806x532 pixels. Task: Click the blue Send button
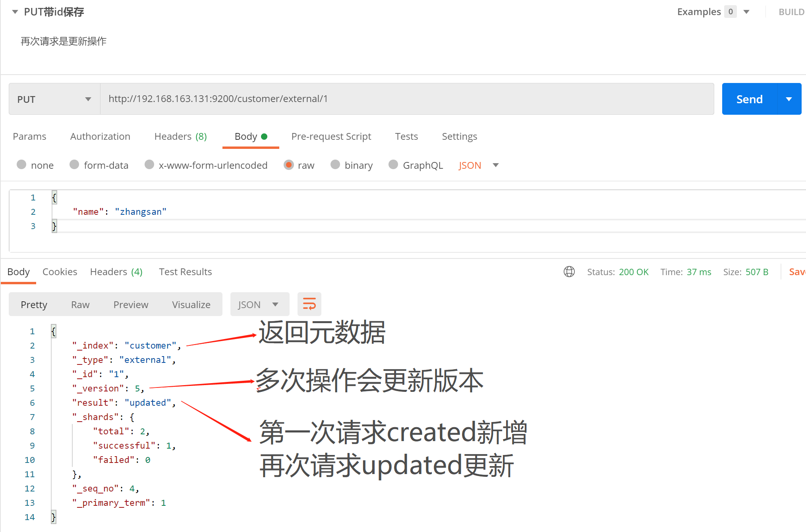pos(750,99)
